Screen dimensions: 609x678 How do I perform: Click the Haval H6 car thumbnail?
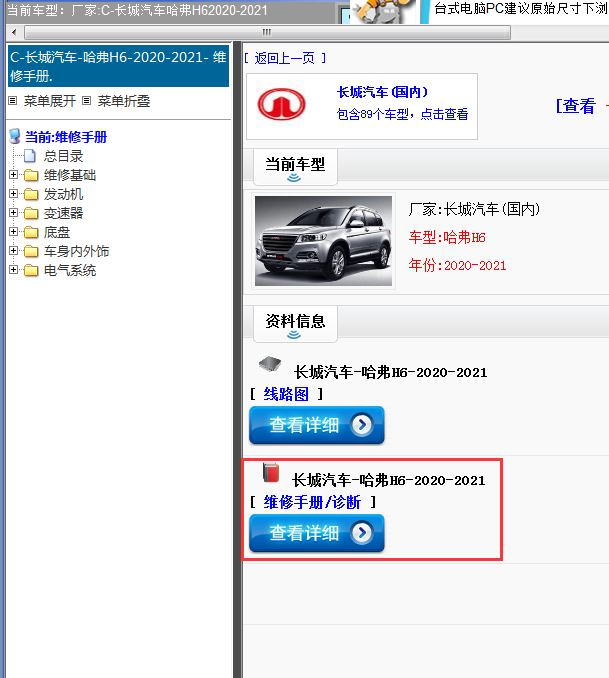(x=323, y=241)
